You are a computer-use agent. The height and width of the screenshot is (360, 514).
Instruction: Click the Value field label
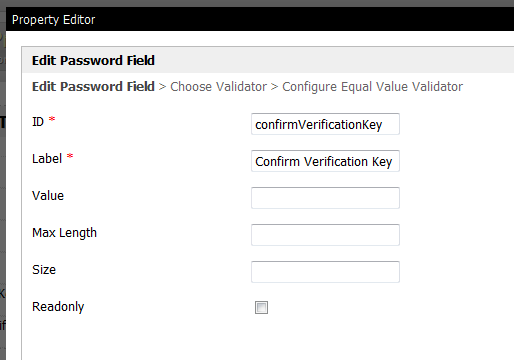click(48, 196)
